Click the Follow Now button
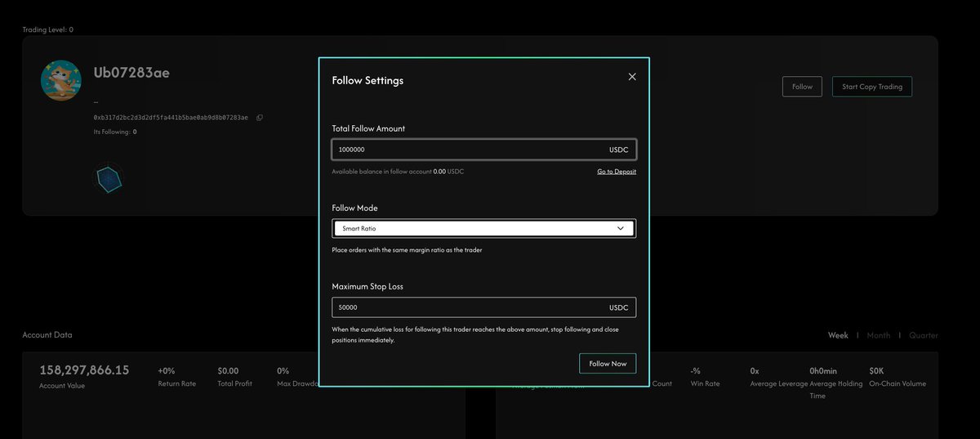Viewport: 980px width, 439px height. (x=608, y=363)
